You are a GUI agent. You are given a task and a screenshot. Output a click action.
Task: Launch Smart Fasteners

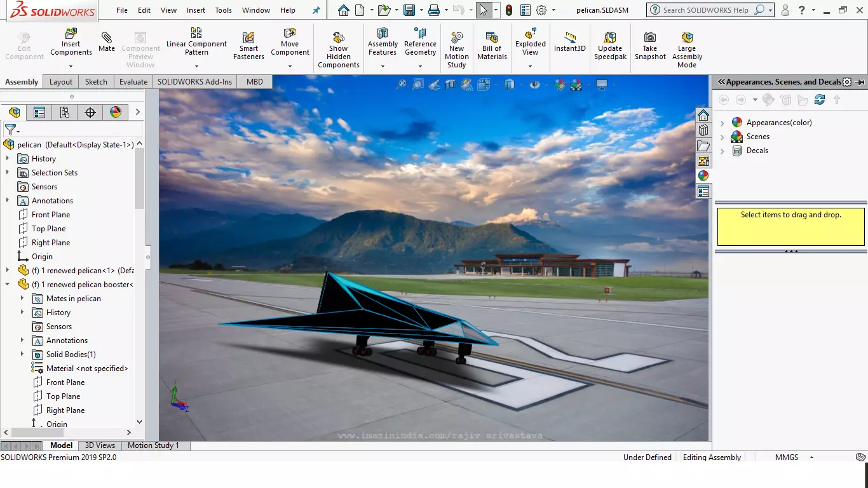click(248, 46)
